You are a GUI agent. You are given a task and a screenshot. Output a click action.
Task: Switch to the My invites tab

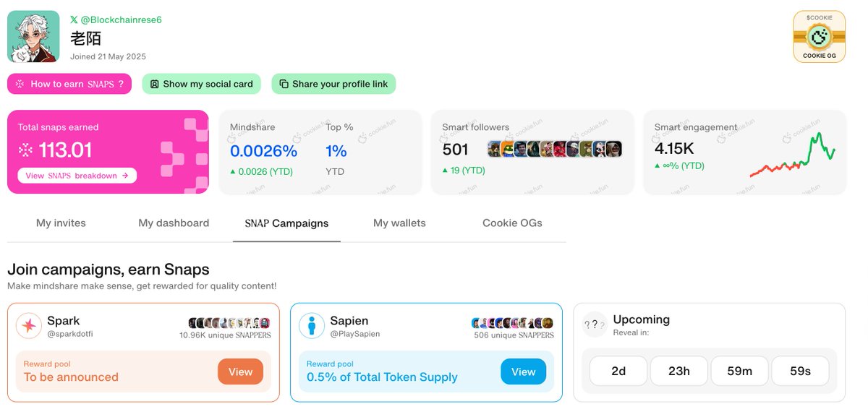coord(61,223)
